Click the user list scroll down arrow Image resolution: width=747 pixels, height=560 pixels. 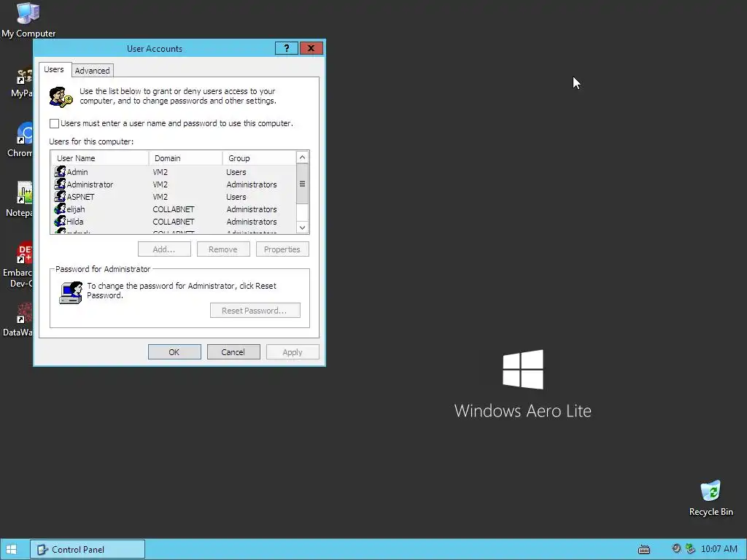[x=302, y=227]
